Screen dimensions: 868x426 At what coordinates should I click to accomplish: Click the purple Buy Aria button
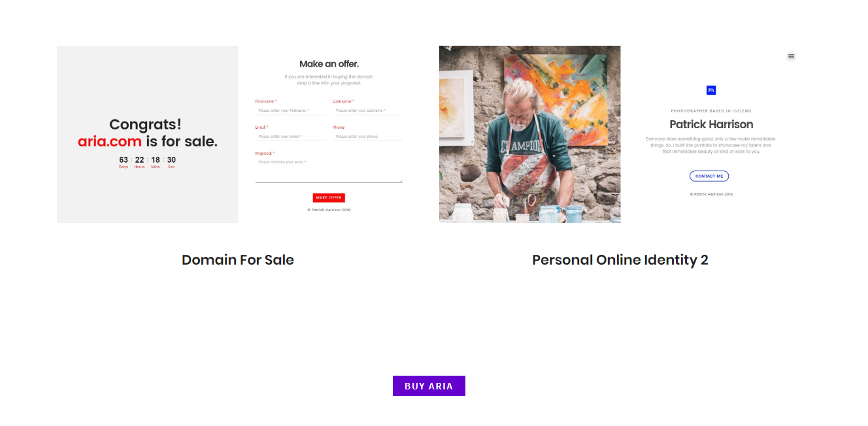[429, 386]
